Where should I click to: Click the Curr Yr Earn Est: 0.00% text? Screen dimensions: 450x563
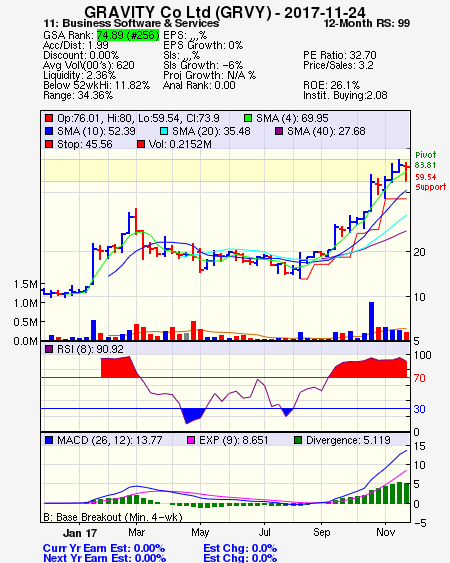104,548
